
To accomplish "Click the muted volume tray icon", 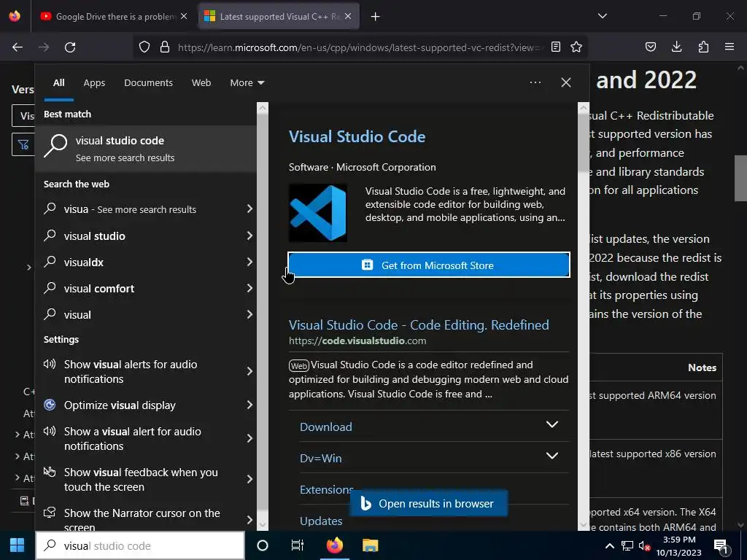I will tap(645, 546).
